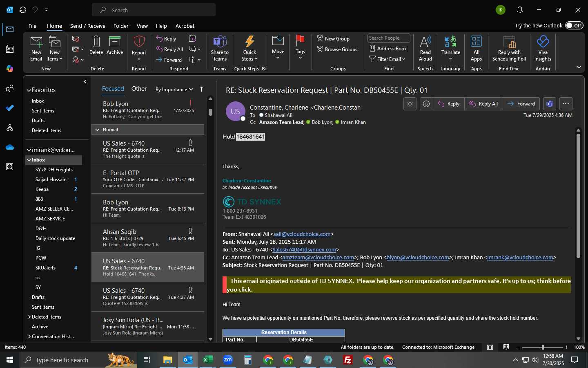Click Reply All in reading pane
Image resolution: width=588 pixels, height=368 pixels.
click(483, 104)
